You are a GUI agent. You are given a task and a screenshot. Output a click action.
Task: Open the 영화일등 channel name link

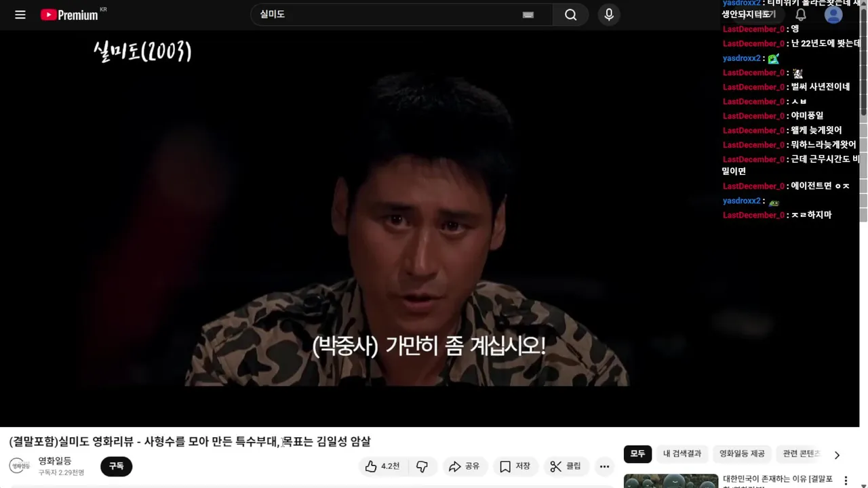tap(55, 461)
